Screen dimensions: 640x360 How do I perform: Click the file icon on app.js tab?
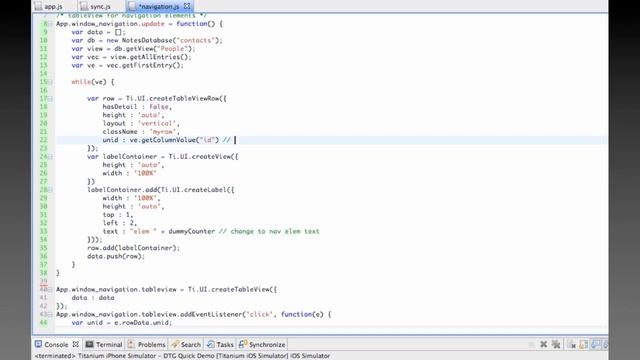(38, 6)
